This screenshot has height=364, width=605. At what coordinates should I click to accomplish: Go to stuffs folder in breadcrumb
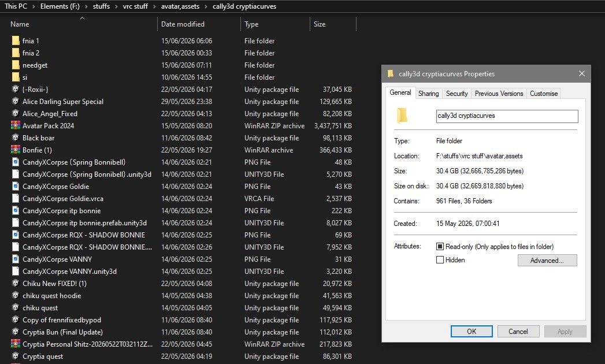click(101, 6)
